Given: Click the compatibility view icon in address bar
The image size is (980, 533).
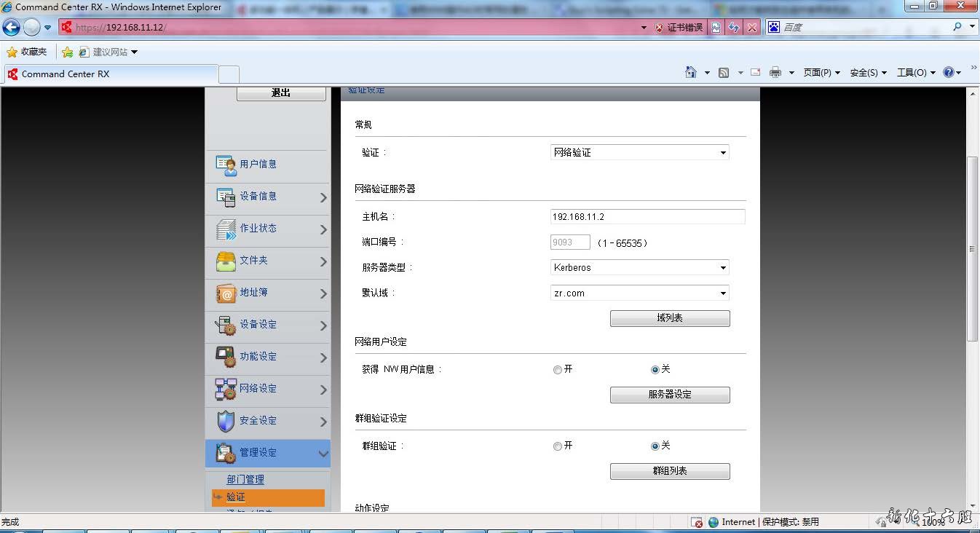Looking at the screenshot, I should coord(716,28).
